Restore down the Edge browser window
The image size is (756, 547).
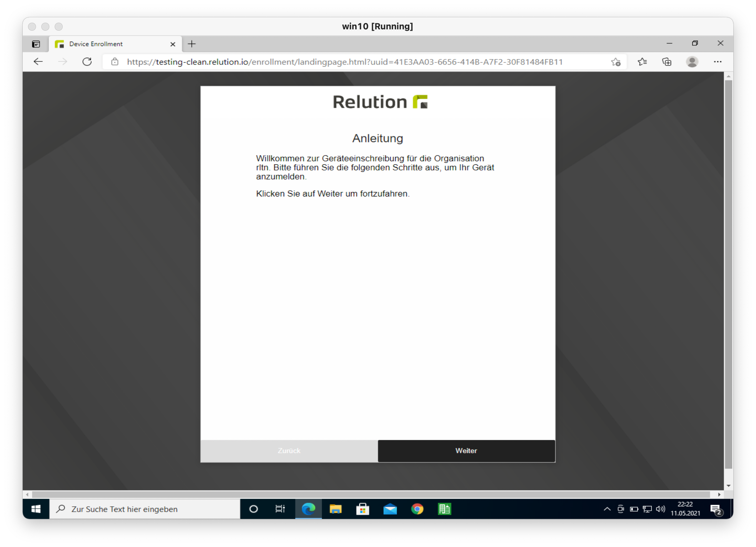pyautogui.click(x=695, y=43)
